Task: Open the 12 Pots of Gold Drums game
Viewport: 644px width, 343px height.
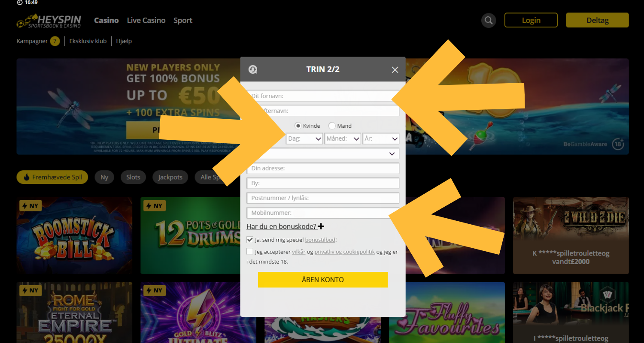Action: click(x=190, y=235)
